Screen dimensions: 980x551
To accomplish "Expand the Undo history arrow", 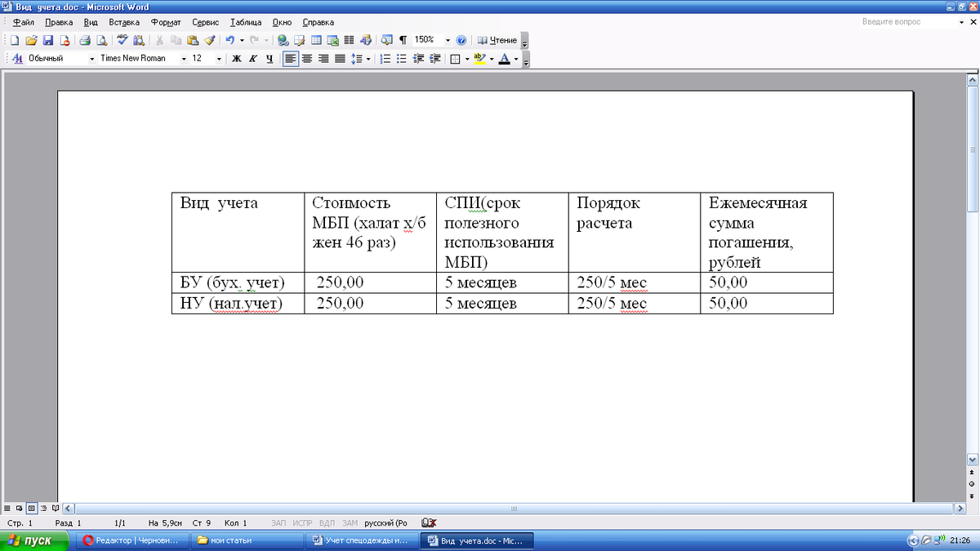I will [x=242, y=40].
